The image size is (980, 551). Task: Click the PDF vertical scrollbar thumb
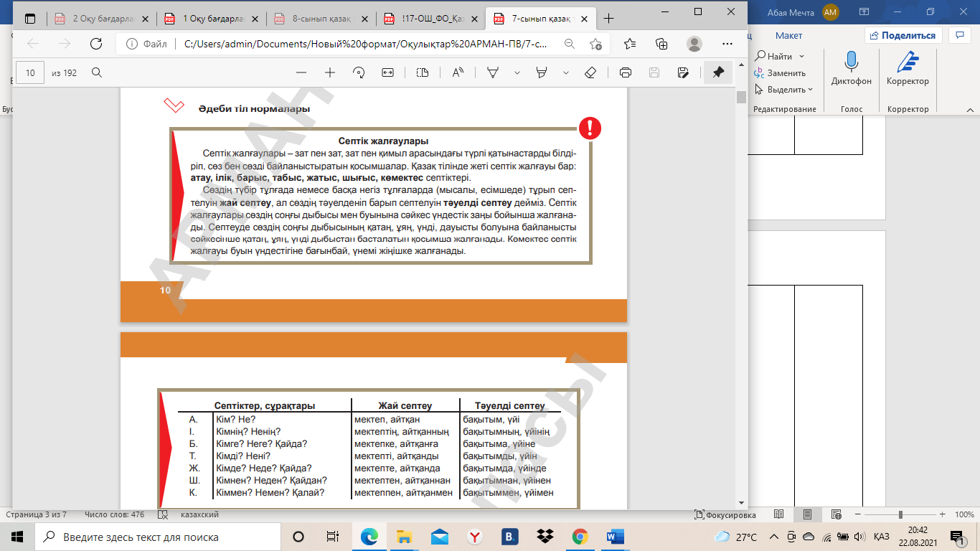[741, 97]
